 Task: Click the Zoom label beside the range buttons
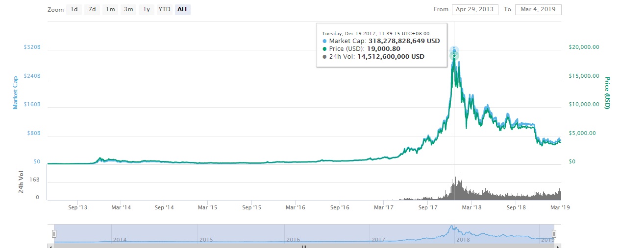55,10
